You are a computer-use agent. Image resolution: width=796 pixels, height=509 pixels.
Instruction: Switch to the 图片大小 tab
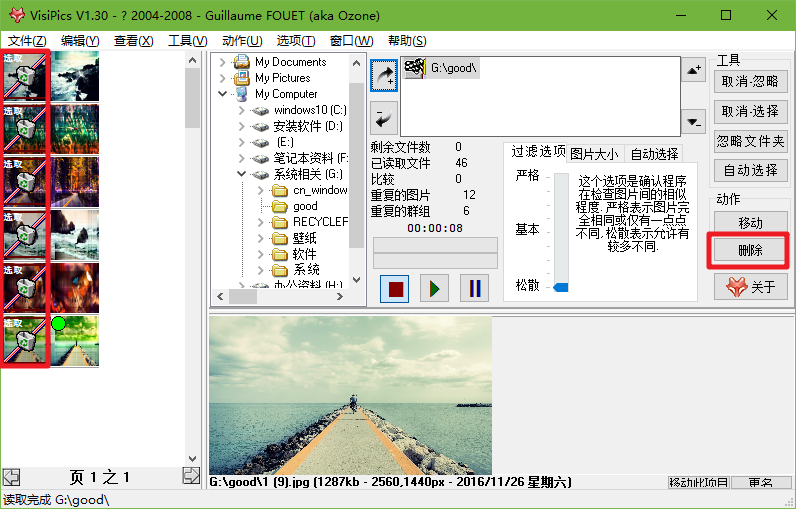tap(596, 154)
